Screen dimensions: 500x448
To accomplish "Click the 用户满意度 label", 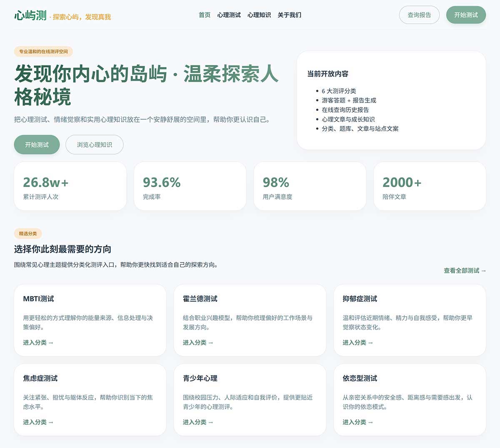I will pos(277,197).
